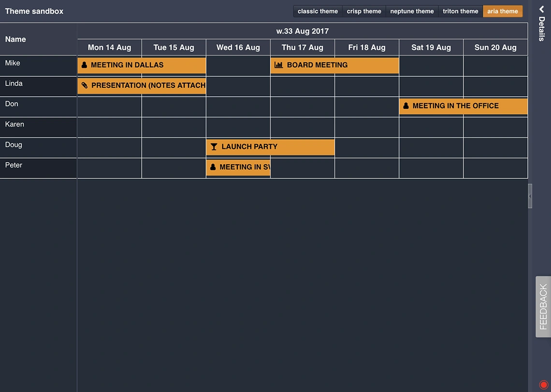Click person icon on Peter's meeting event
Screen dimensions: 551x392
tap(213, 167)
